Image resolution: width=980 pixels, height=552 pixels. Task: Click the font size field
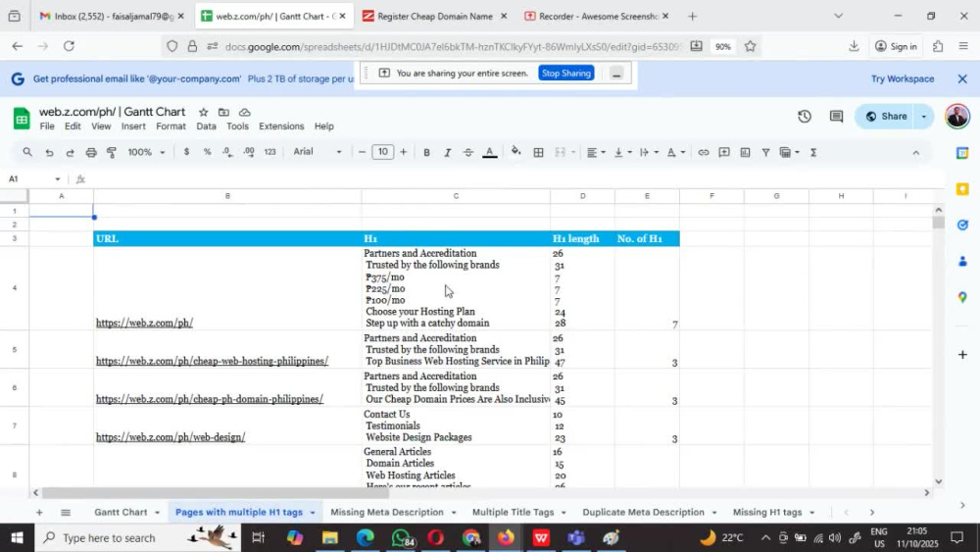coord(382,152)
